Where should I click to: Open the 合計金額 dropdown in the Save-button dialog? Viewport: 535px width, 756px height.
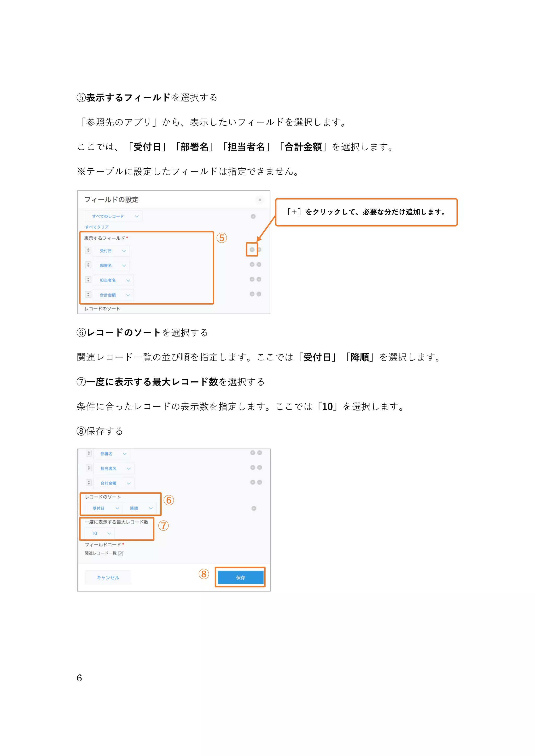tap(114, 484)
